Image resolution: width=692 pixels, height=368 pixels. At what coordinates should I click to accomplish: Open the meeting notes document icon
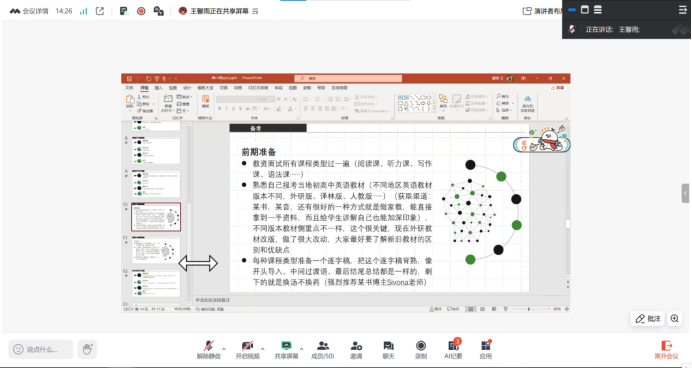[124, 11]
